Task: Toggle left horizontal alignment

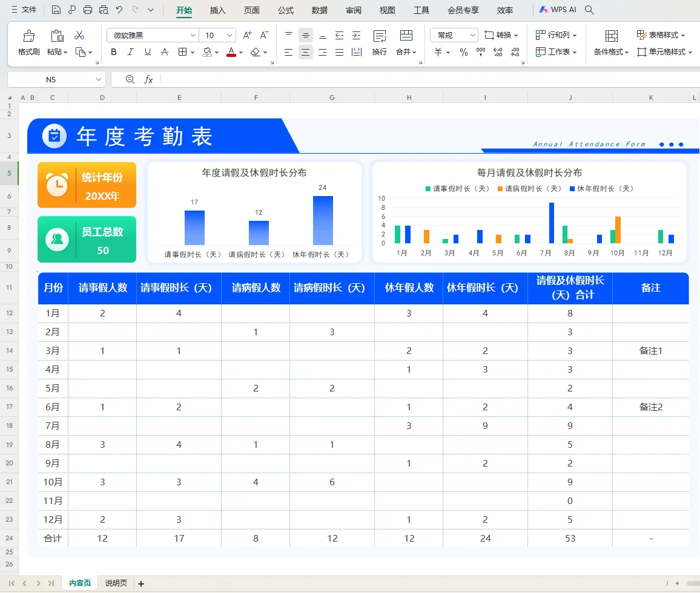Action: pyautogui.click(x=288, y=52)
